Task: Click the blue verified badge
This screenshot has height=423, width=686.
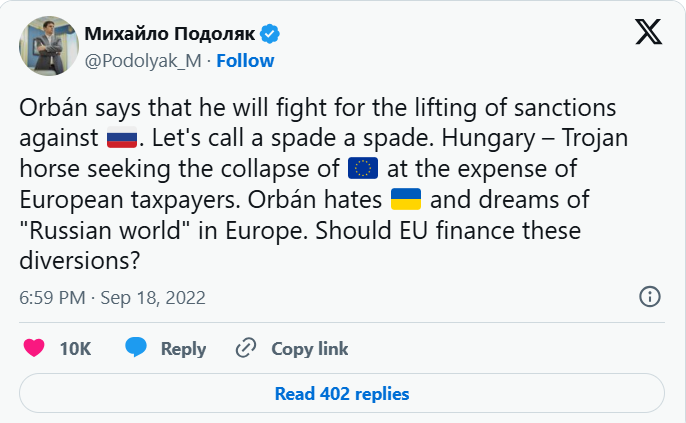Action: pyautogui.click(x=270, y=35)
